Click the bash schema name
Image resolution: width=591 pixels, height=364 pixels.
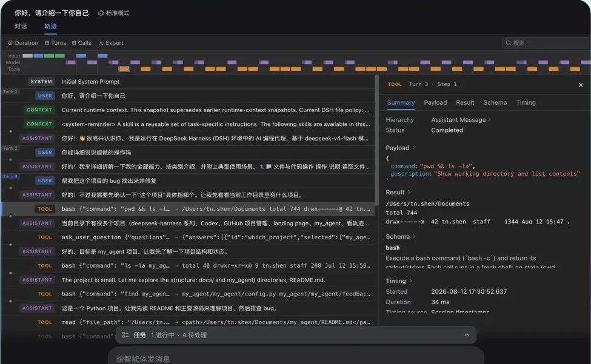(x=392, y=248)
